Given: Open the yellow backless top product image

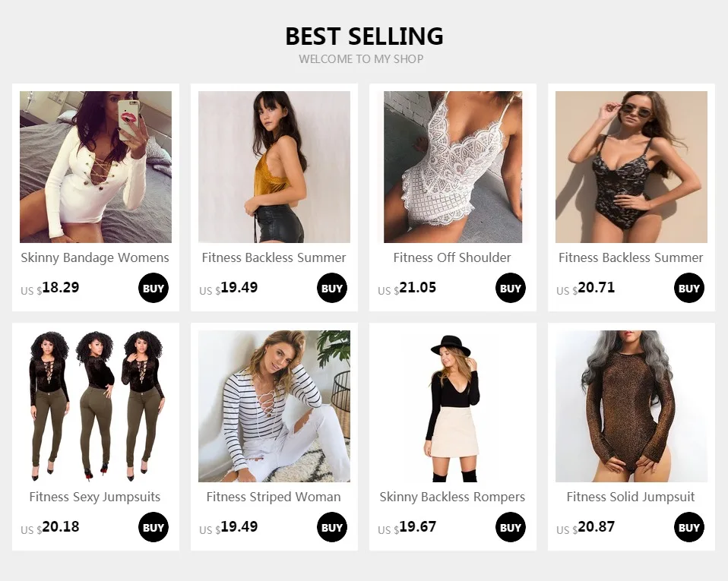Looking at the screenshot, I should [x=274, y=167].
